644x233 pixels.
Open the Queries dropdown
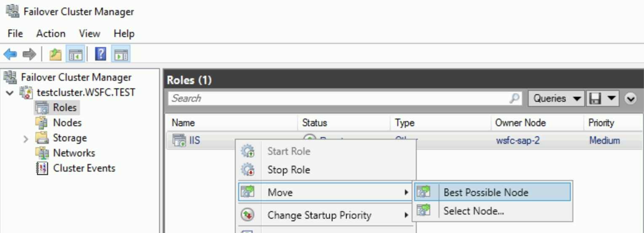[556, 98]
